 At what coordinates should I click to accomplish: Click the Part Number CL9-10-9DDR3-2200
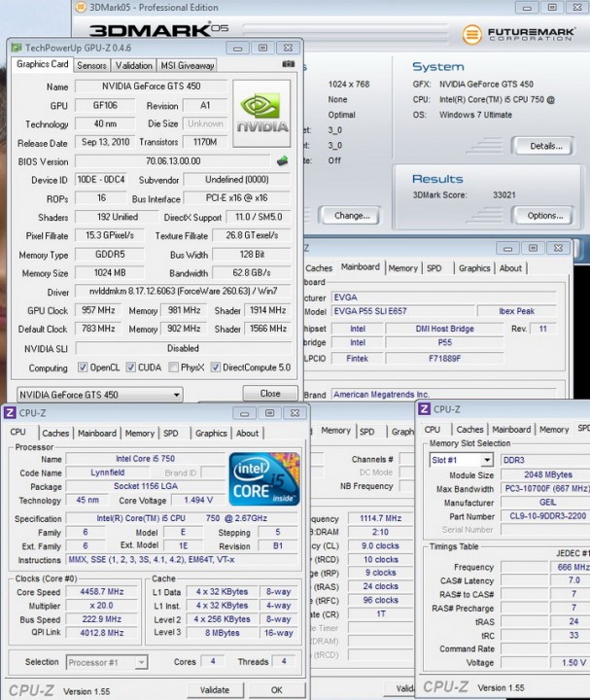click(x=547, y=516)
